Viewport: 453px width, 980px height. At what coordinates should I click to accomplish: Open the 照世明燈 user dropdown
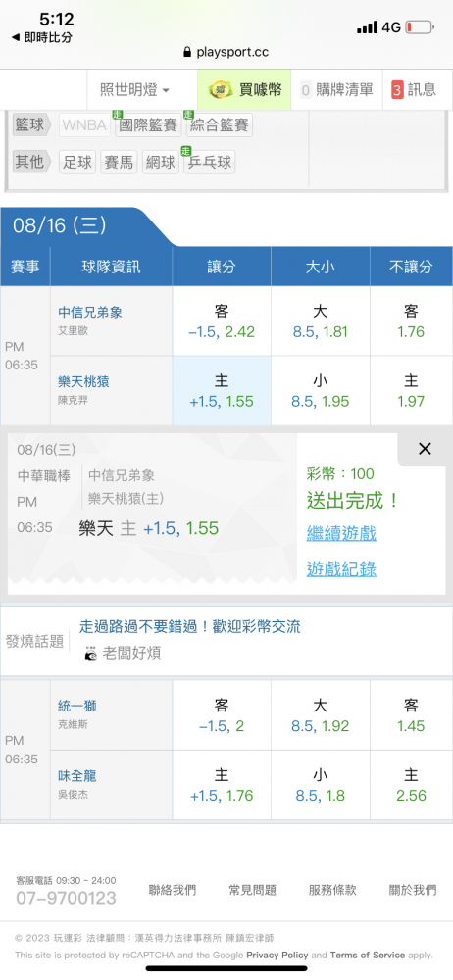click(135, 90)
